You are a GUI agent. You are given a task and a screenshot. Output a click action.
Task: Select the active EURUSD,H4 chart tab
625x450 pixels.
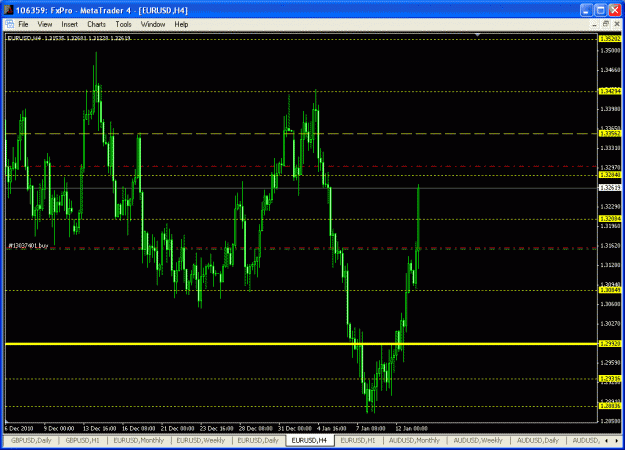309,440
